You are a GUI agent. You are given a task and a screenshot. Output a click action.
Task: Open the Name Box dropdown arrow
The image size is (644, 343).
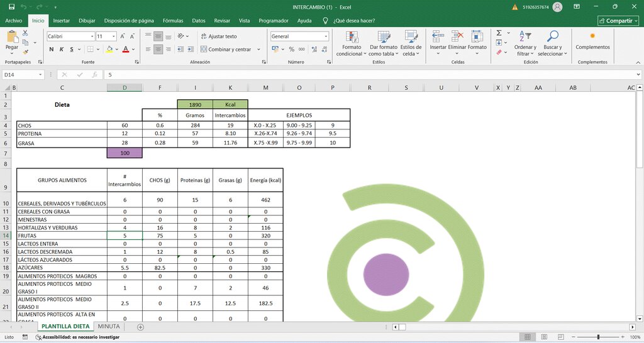(40, 75)
